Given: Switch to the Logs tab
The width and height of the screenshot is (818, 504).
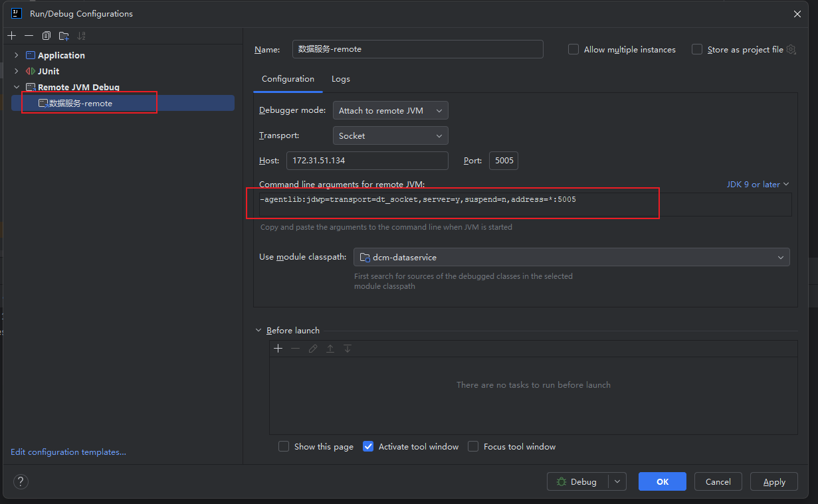Looking at the screenshot, I should 341,79.
